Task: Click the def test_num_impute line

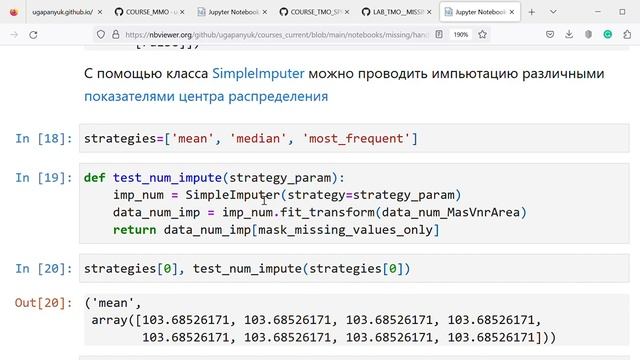Action: (x=214, y=178)
